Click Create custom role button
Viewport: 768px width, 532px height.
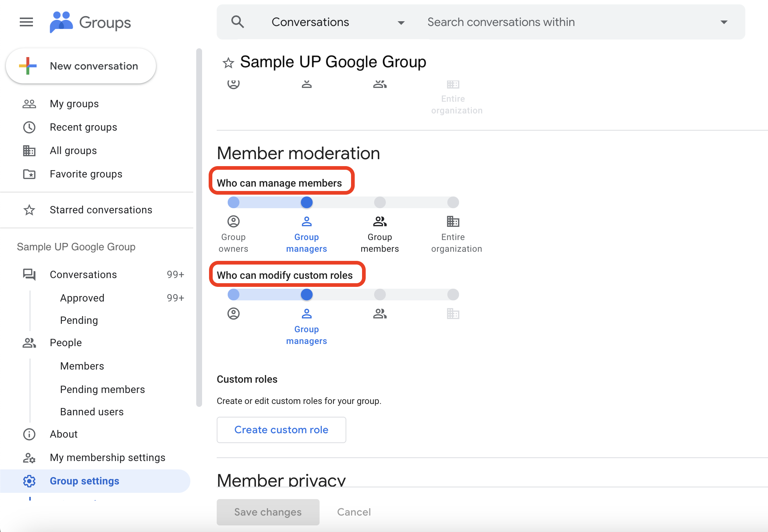click(281, 430)
